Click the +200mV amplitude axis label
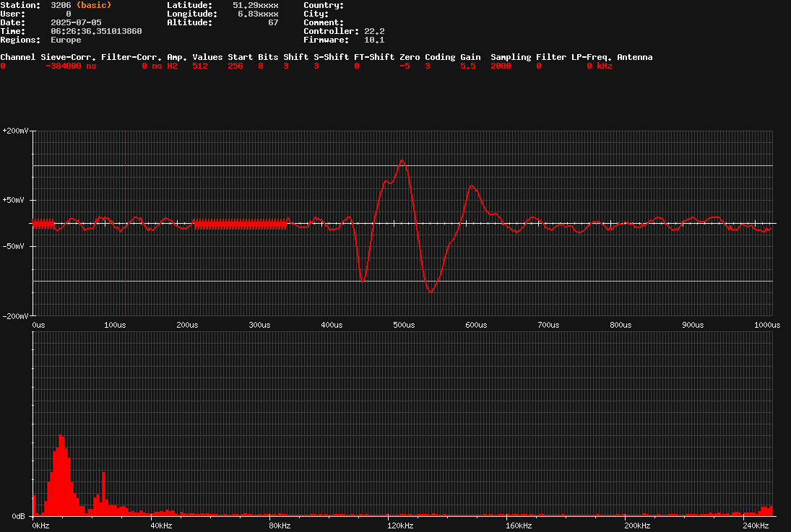The image size is (791, 532). pos(15,131)
